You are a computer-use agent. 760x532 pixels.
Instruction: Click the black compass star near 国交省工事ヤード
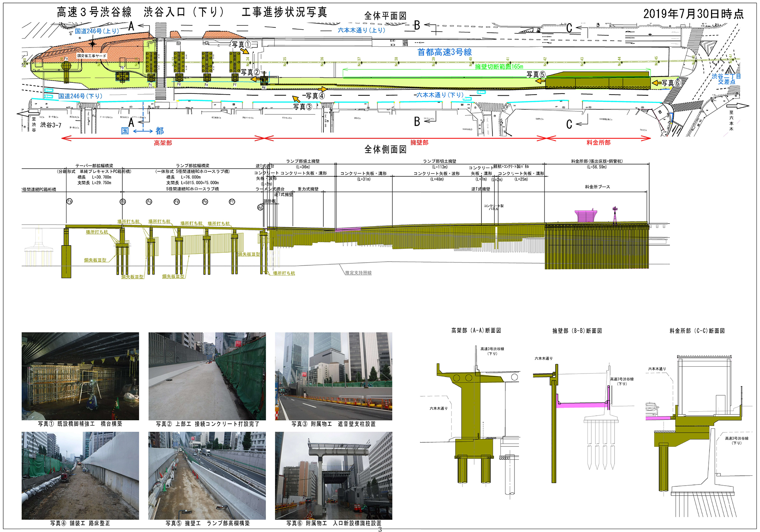click(x=92, y=44)
